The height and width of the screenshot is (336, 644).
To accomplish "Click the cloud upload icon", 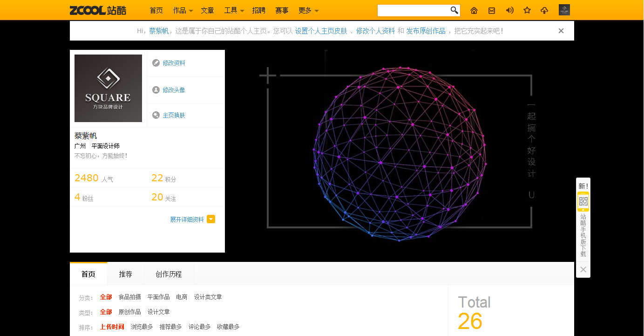I will coord(544,10).
